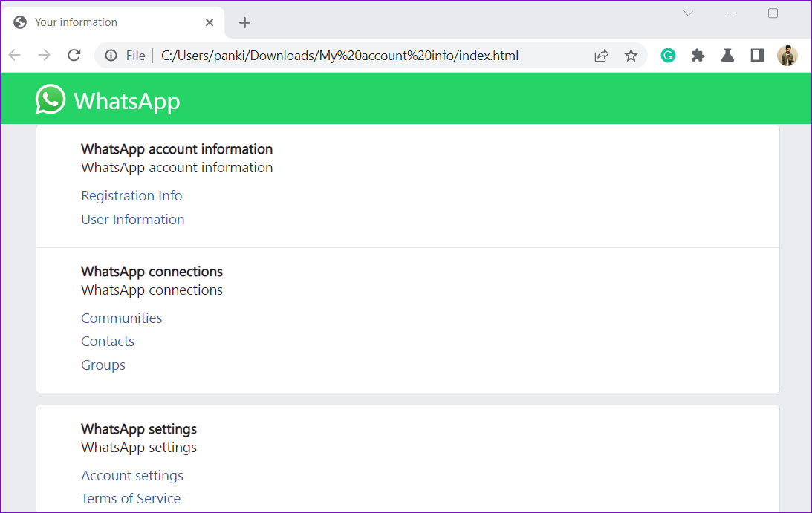This screenshot has height=513, width=812.
Task: Toggle the browser side panel icon
Action: point(757,56)
